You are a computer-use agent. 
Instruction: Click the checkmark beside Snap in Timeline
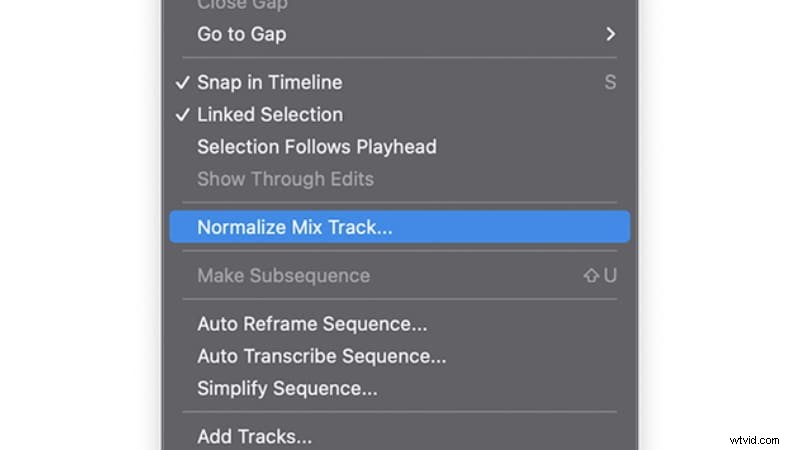182,83
